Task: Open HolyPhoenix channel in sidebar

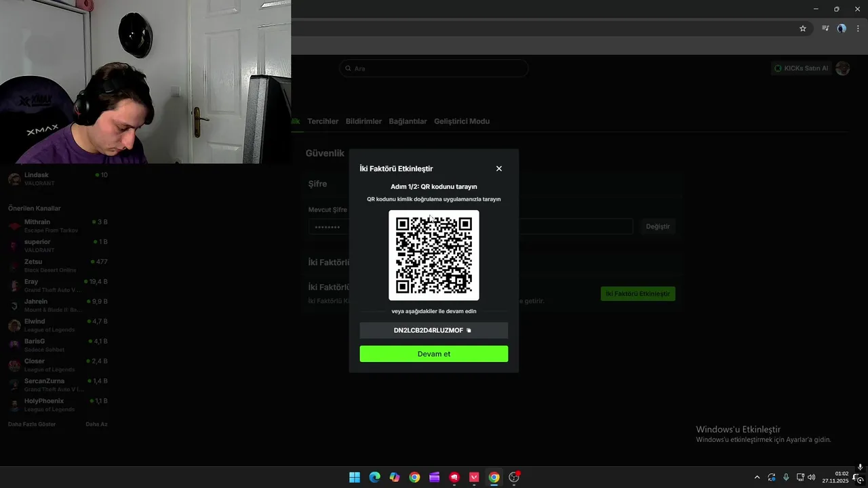Action: pyautogui.click(x=58, y=405)
